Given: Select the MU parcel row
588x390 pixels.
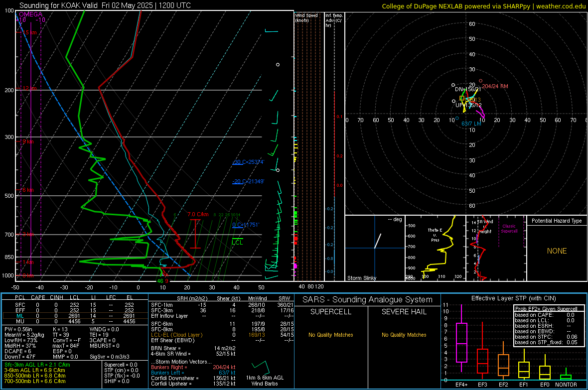Looking at the screenshot, I should 74,321.
